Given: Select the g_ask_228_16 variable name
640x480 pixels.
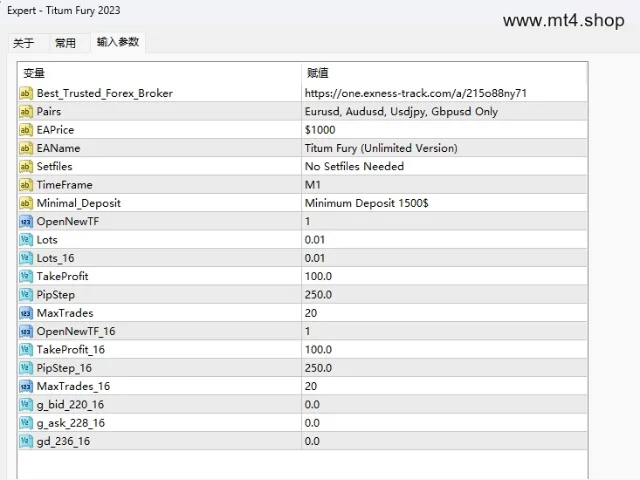Looking at the screenshot, I should [x=71, y=423].
